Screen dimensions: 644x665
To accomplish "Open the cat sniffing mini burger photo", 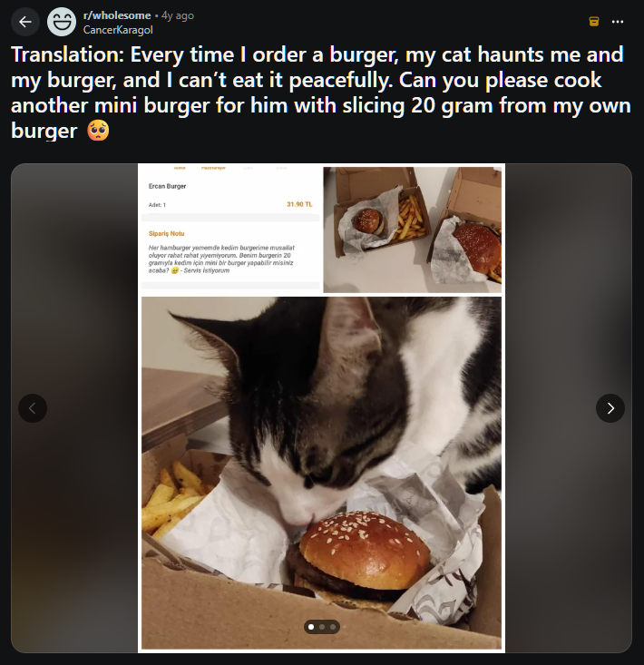I will tap(321, 473).
